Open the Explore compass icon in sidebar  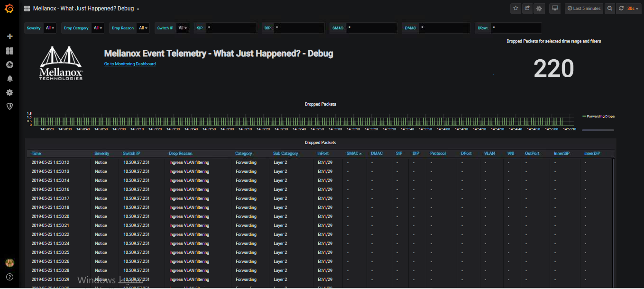click(9, 64)
